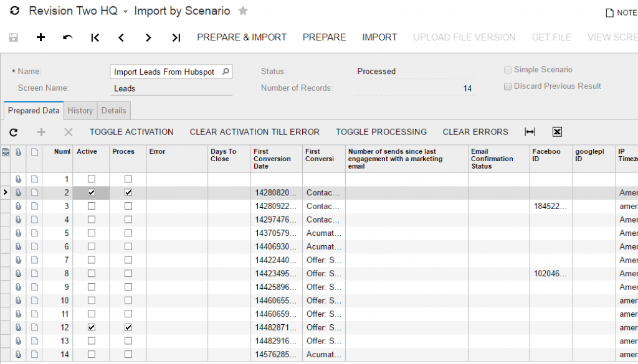The height and width of the screenshot is (364, 638).
Task: Go to next record arrow
Action: (148, 38)
